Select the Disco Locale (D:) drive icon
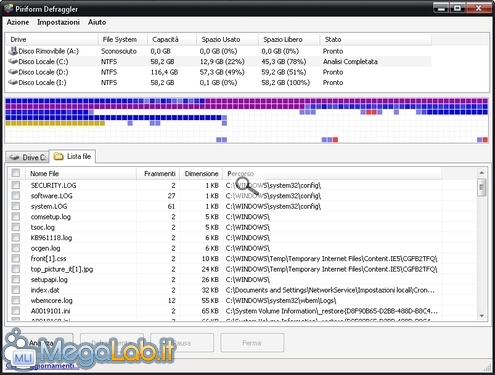Viewport: 495px width, 375px height. [13, 72]
